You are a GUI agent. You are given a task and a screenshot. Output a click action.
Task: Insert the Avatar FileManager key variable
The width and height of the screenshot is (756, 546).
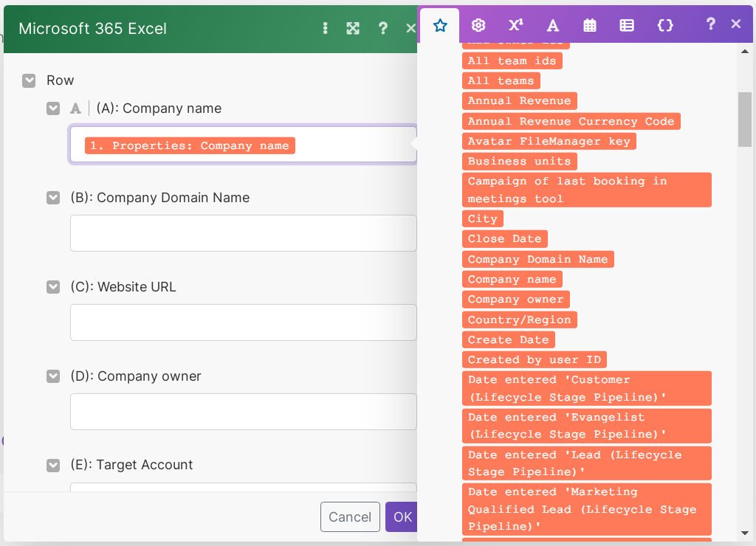(549, 141)
